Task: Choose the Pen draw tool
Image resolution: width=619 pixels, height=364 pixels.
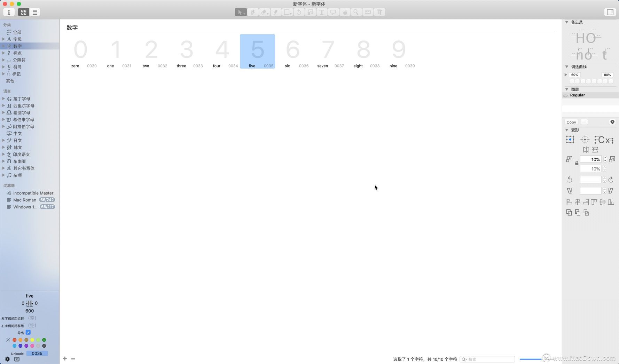Action: 253,12
